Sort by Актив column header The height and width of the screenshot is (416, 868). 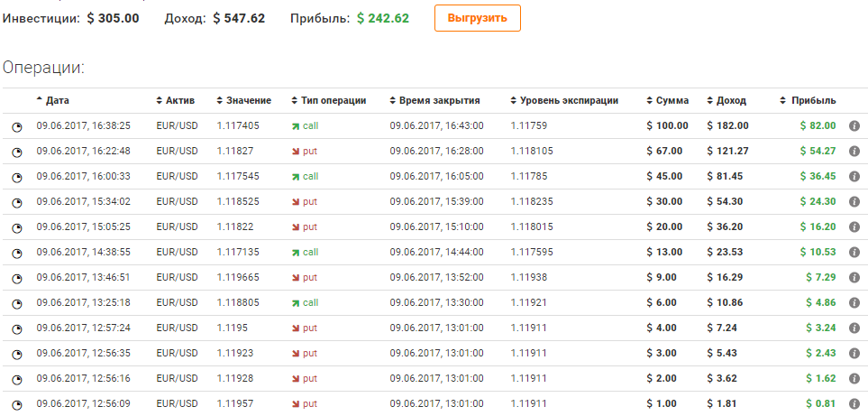pyautogui.click(x=180, y=100)
